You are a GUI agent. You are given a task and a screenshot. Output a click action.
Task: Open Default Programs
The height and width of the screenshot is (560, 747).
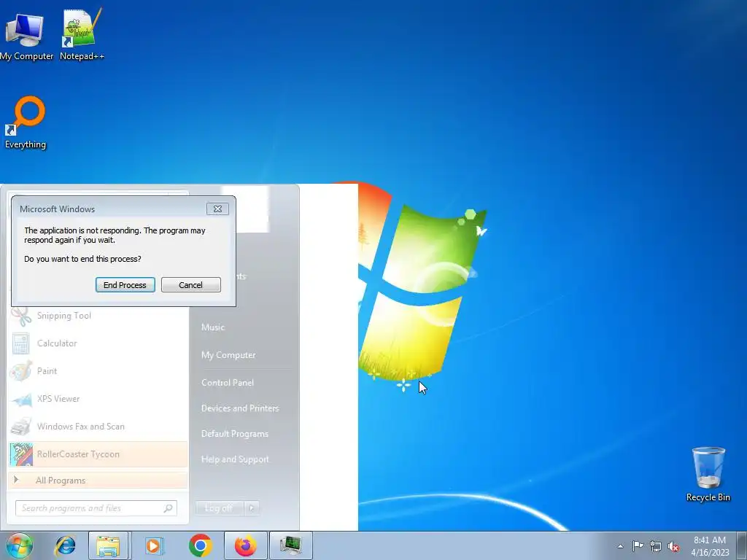coord(235,434)
